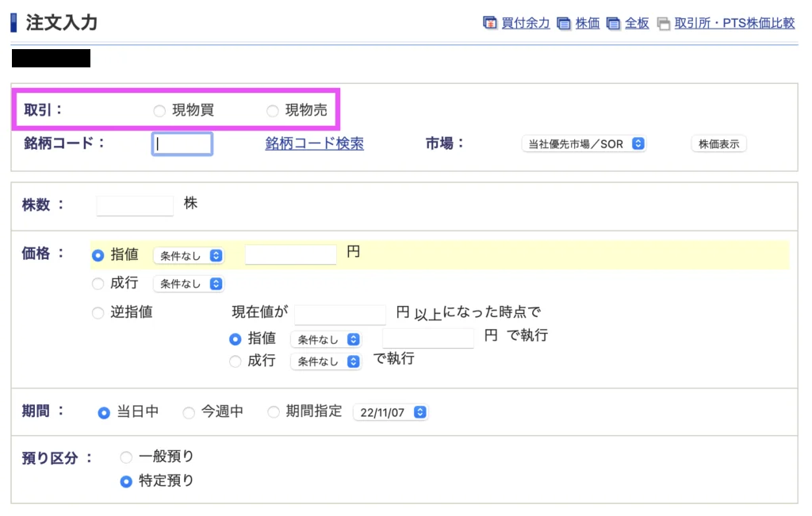Select the 成行 radio under 逆指値
This screenshot has height=516, width=812.
(235, 361)
